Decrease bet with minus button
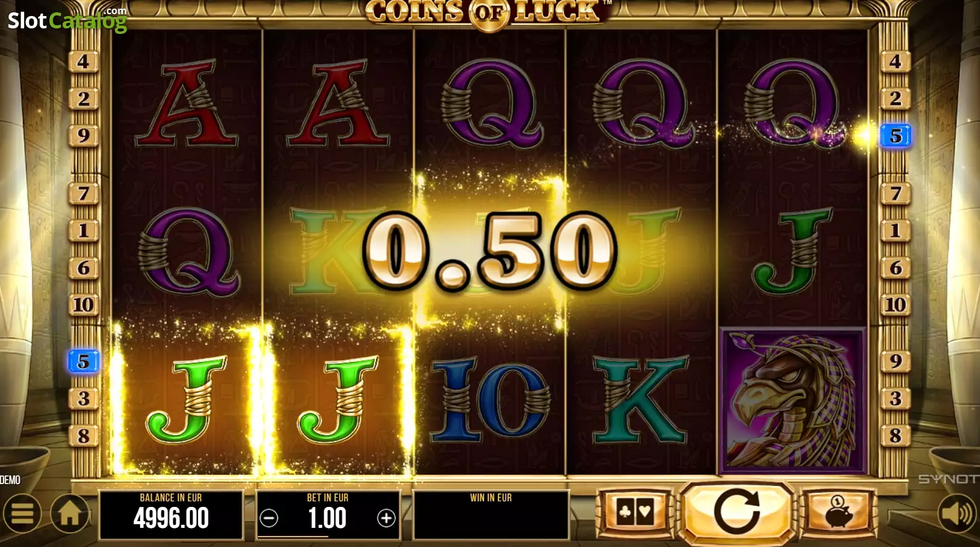This screenshot has height=547, width=980. point(269,518)
